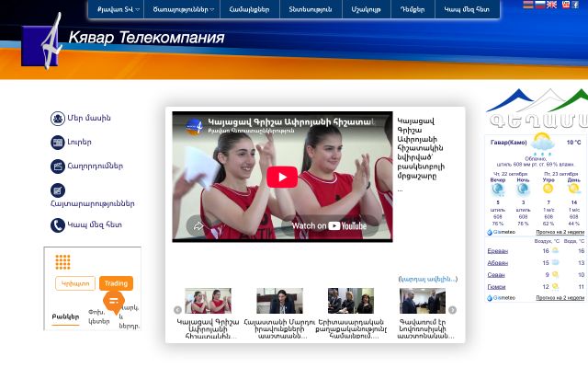Open the Հաղորդումներ sidebar link
This screenshot has width=588, height=368.
coord(96,167)
